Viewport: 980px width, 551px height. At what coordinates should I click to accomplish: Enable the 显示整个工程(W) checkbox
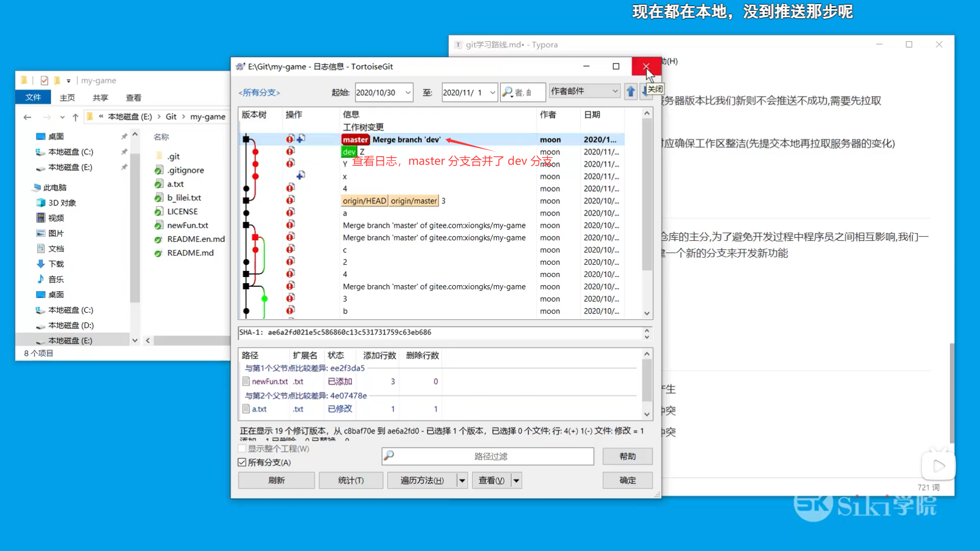coord(242,448)
